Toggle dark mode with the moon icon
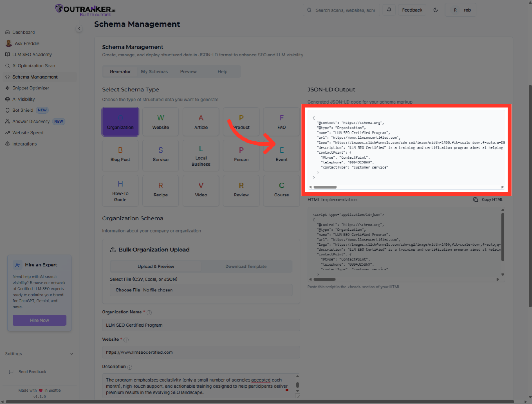532x404 pixels. pyautogui.click(x=435, y=10)
